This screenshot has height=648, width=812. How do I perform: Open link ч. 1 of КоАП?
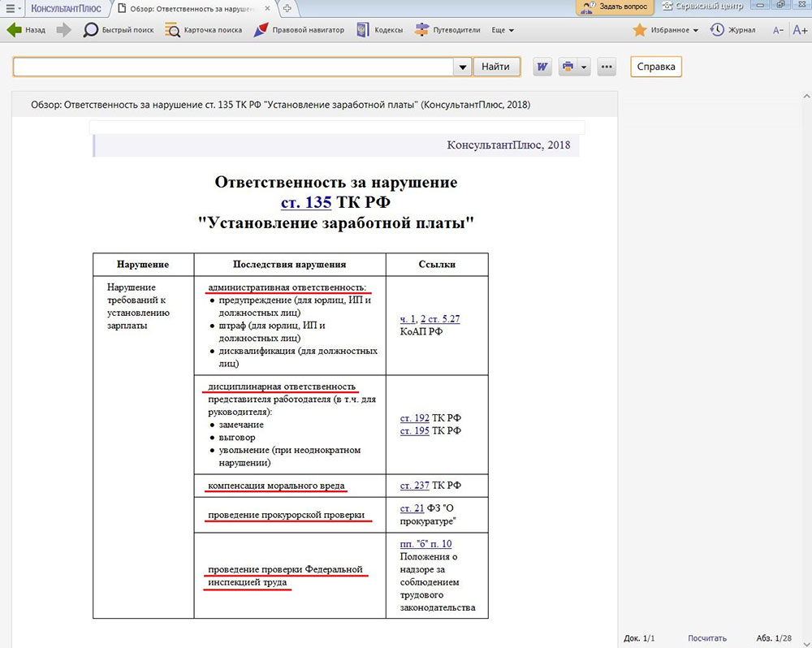coord(408,319)
